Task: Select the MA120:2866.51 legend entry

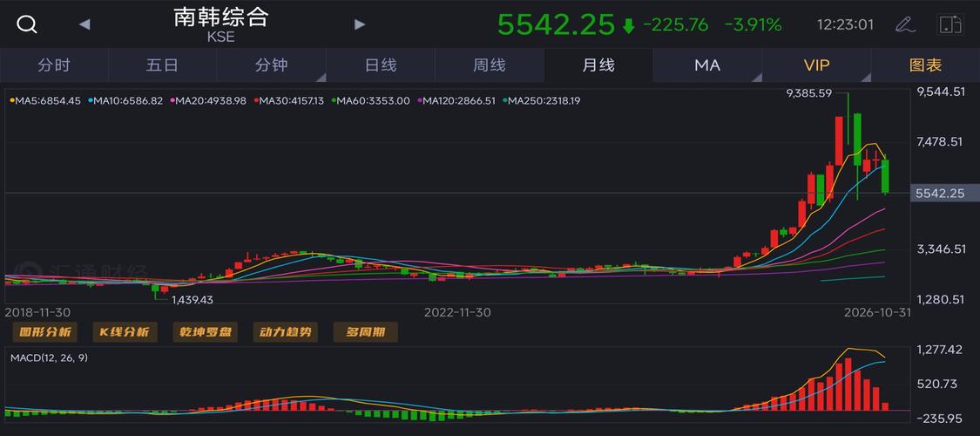Action: [456, 100]
